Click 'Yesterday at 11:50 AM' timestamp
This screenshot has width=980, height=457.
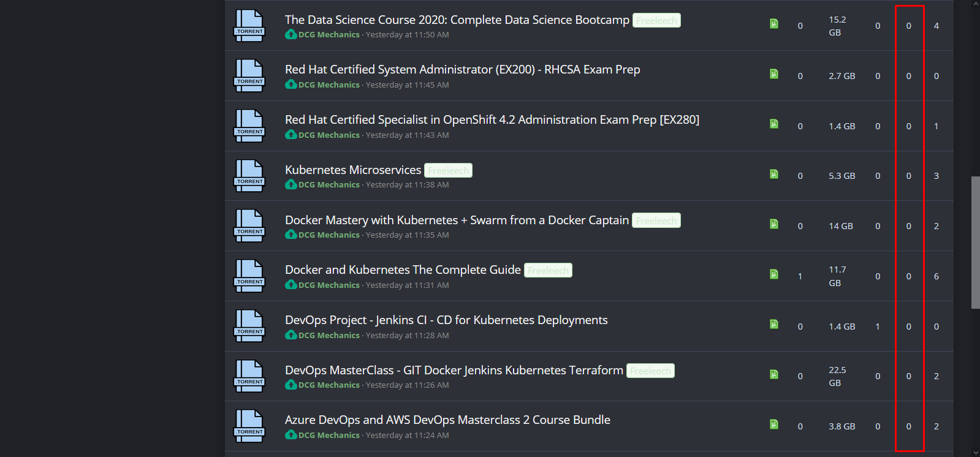click(408, 35)
